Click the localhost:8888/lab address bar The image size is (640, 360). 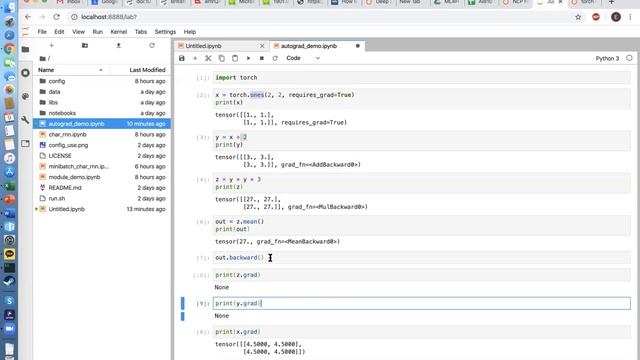[x=318, y=17]
